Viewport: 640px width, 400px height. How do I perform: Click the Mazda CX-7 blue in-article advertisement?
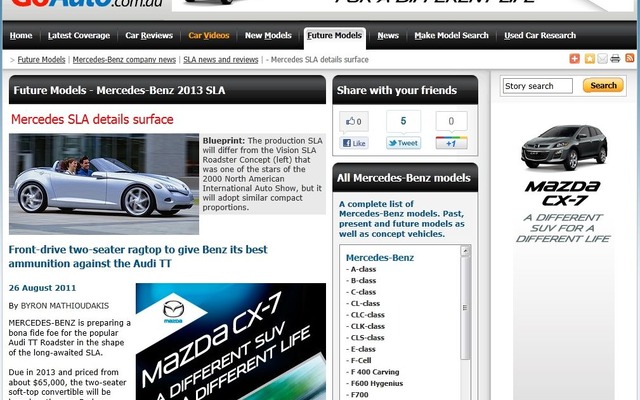[231, 341]
